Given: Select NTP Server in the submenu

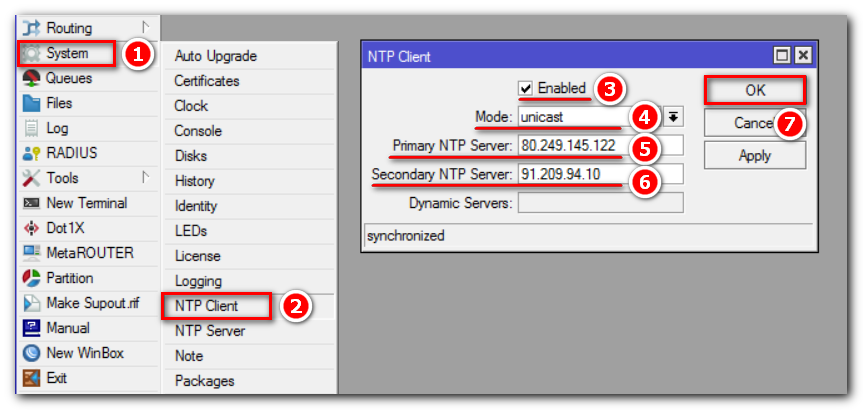Looking at the screenshot, I should coord(209,331).
